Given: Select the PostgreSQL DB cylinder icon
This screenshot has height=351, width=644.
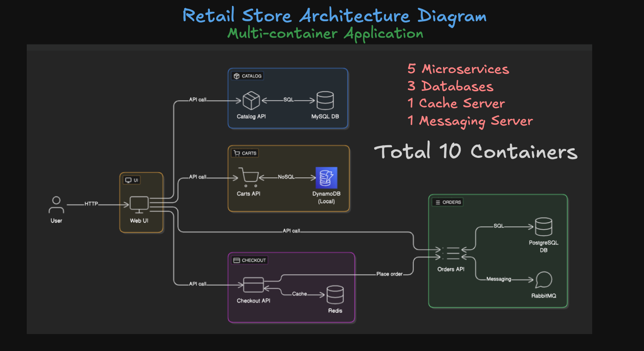Looking at the screenshot, I should (543, 227).
